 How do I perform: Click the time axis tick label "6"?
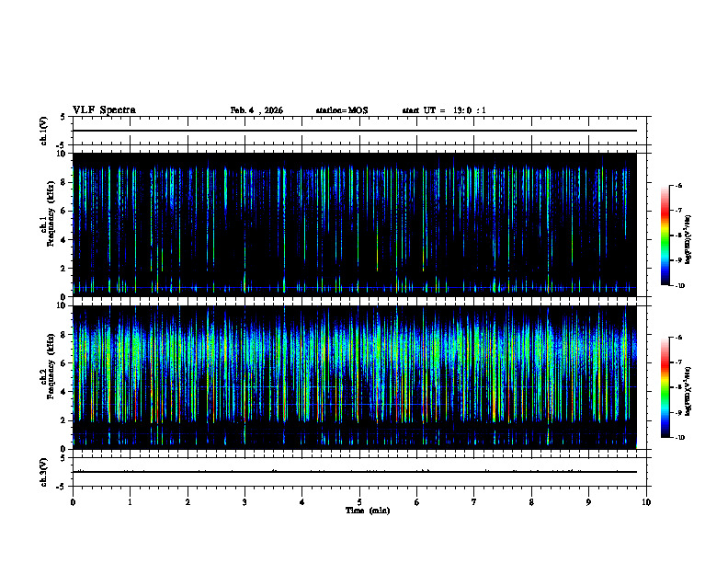coord(417,502)
